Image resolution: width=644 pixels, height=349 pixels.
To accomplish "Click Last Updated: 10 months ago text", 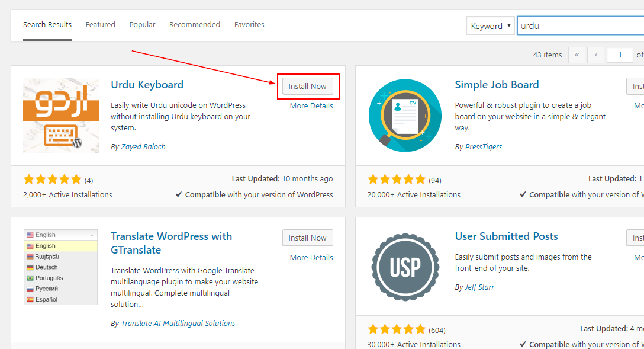I will 282,179.
